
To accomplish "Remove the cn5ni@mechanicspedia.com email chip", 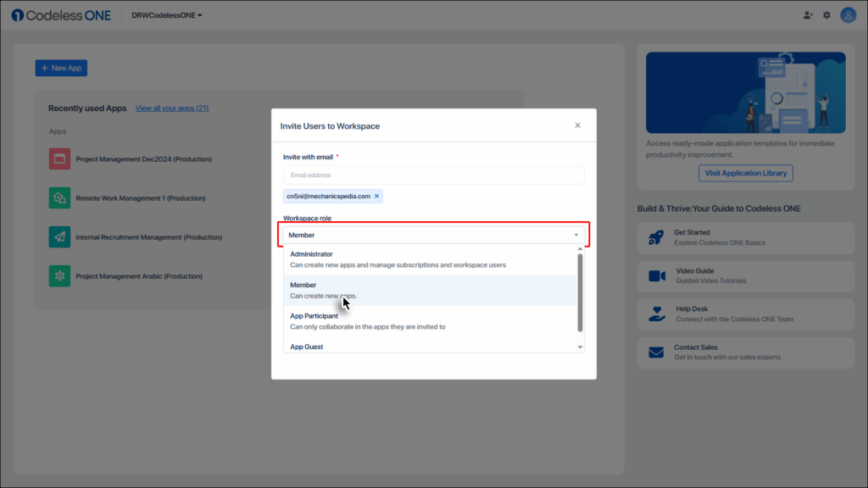I will pos(377,196).
